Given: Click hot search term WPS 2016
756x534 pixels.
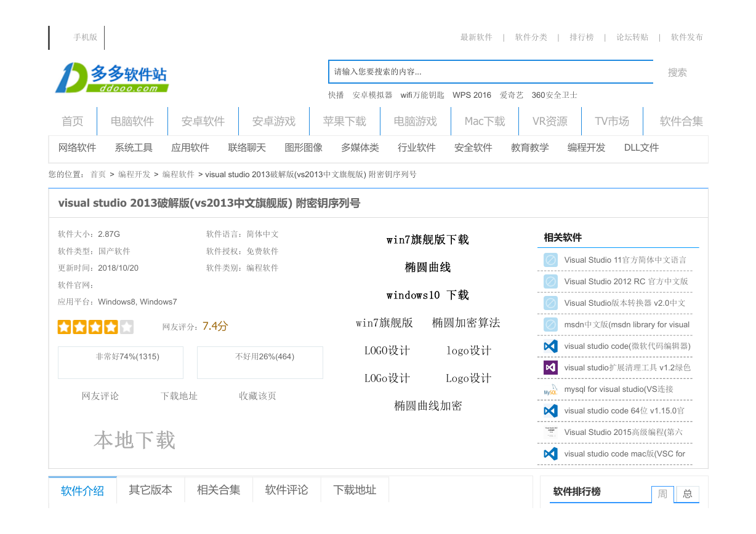Looking at the screenshot, I should pyautogui.click(x=472, y=95).
